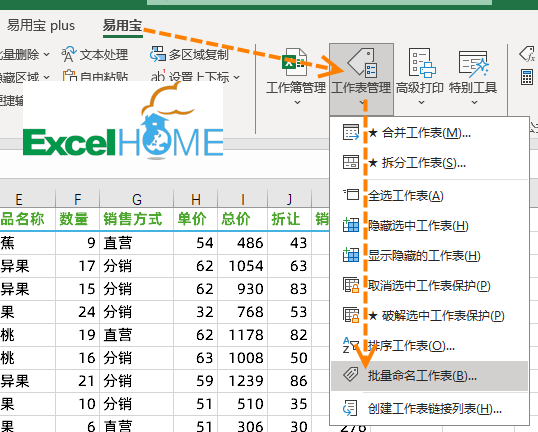
Task: Expand the 隐藏区域 dropdown arrow
Action: pos(47,77)
